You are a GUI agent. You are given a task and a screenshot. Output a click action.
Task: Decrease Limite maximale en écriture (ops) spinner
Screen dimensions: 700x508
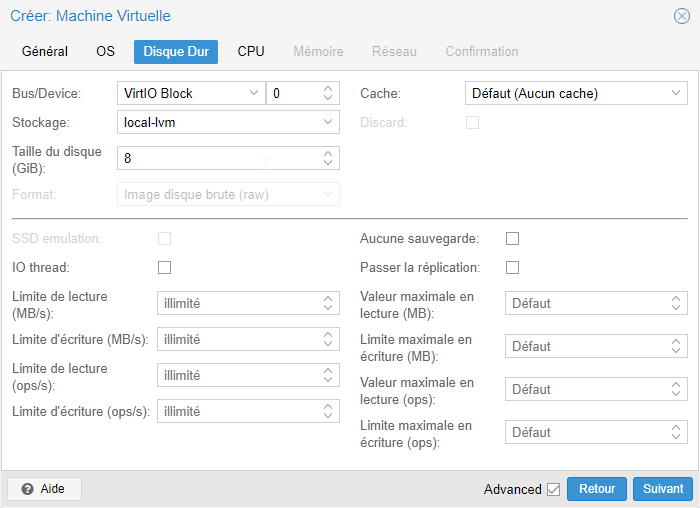click(x=675, y=437)
